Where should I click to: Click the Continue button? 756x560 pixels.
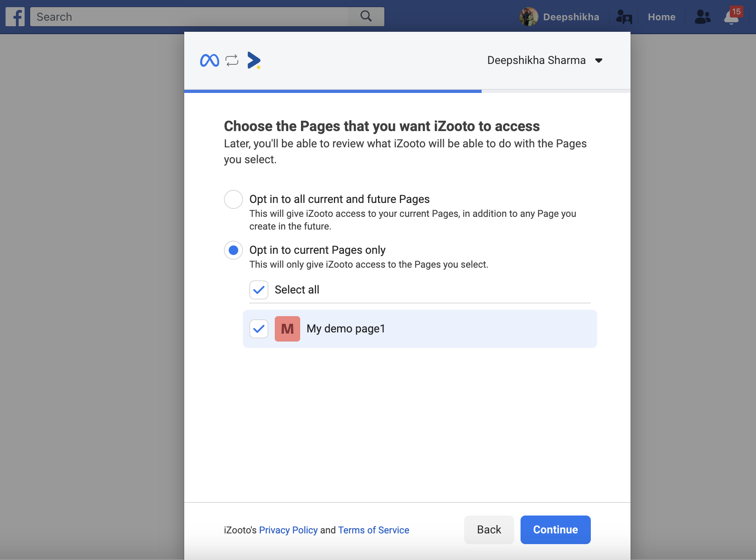click(555, 530)
